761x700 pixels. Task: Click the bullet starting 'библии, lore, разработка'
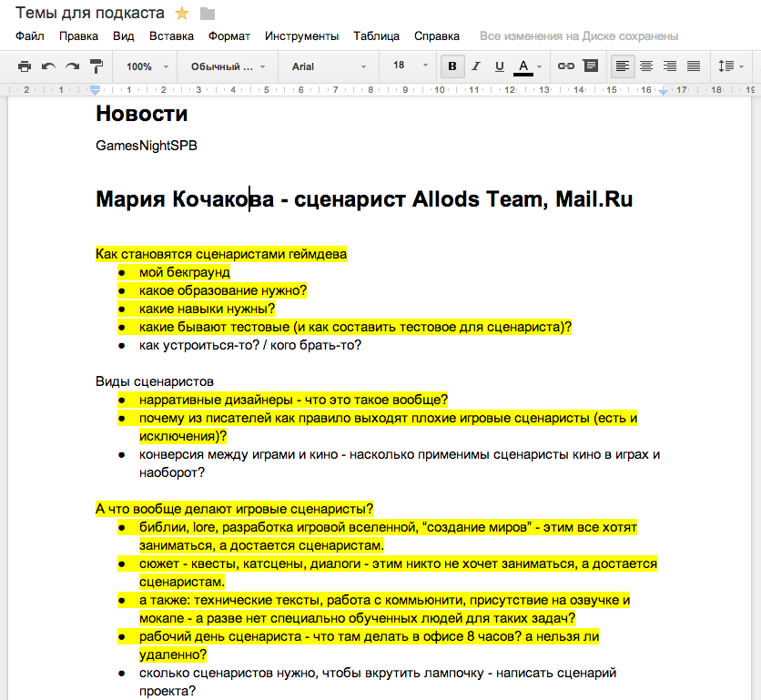tap(388, 536)
